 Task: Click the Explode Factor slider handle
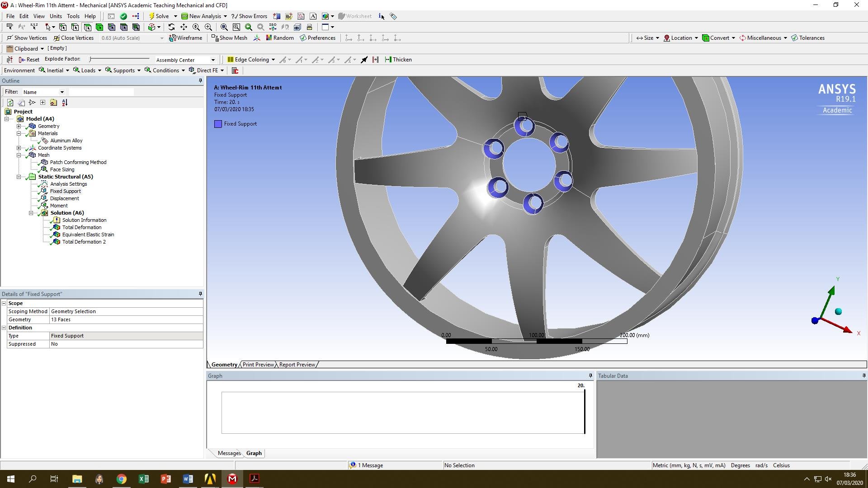click(90, 59)
